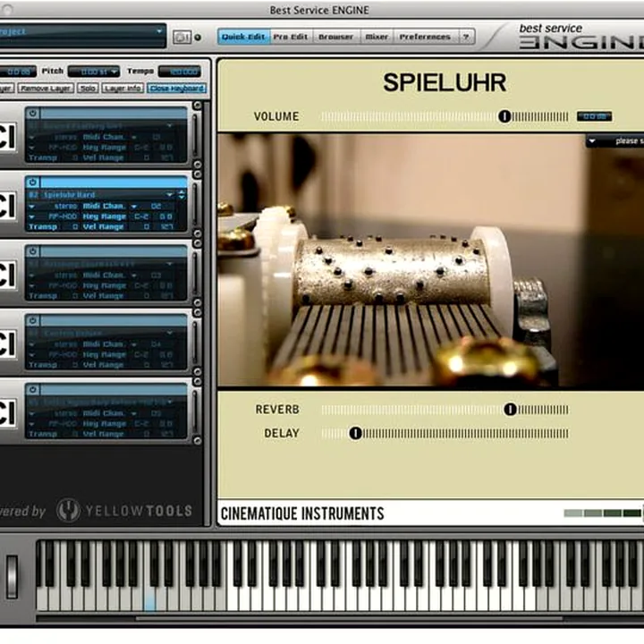Screen dimensions: 644x644
Task: Click CI logo of MIDI channel 05 layer
Action: coord(7,412)
